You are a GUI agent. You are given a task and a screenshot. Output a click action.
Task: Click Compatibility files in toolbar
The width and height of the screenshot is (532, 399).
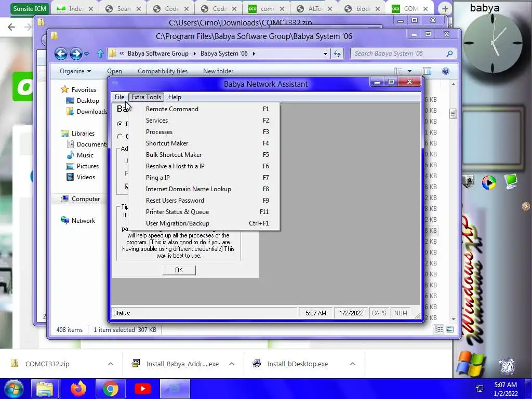point(163,71)
